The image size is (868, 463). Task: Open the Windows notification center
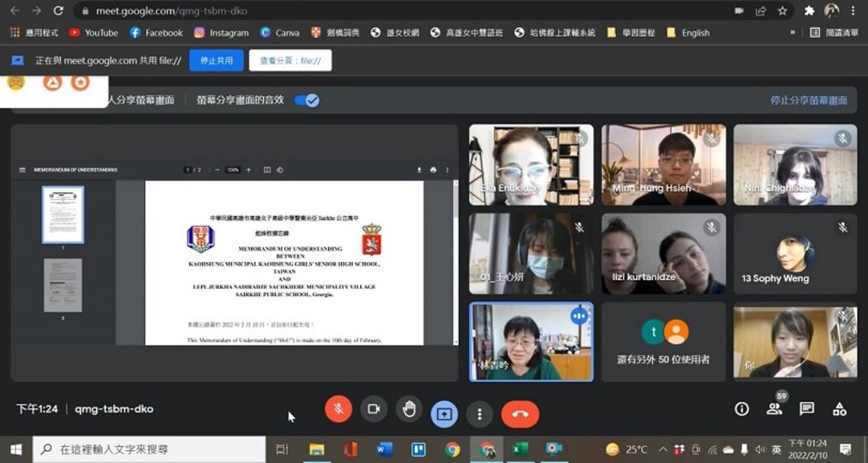click(845, 449)
